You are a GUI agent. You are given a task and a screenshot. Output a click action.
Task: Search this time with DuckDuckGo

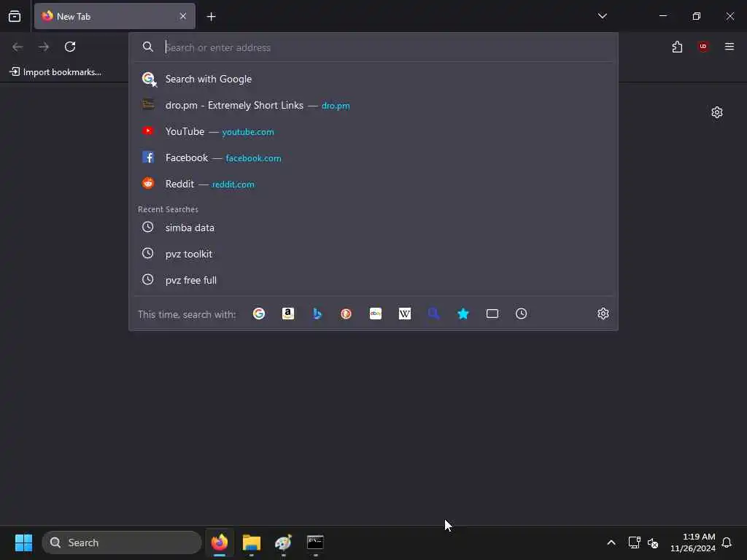tap(347, 314)
